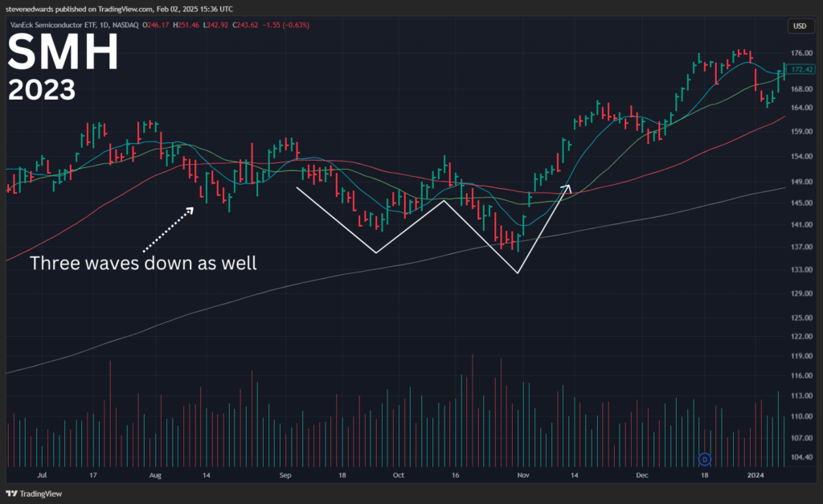Click the Aug date on time axis

click(x=155, y=475)
